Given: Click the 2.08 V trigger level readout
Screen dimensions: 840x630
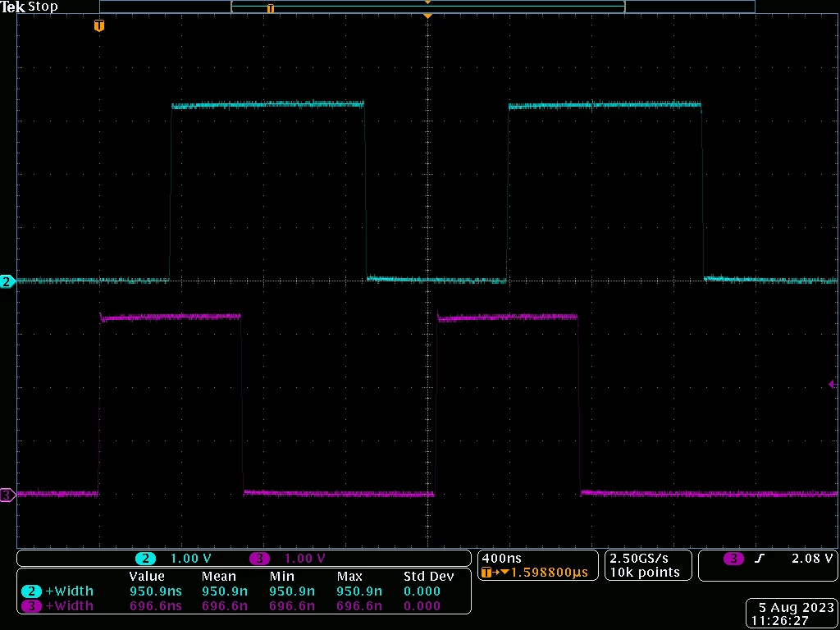Looking at the screenshot, I should pyautogui.click(x=812, y=558).
